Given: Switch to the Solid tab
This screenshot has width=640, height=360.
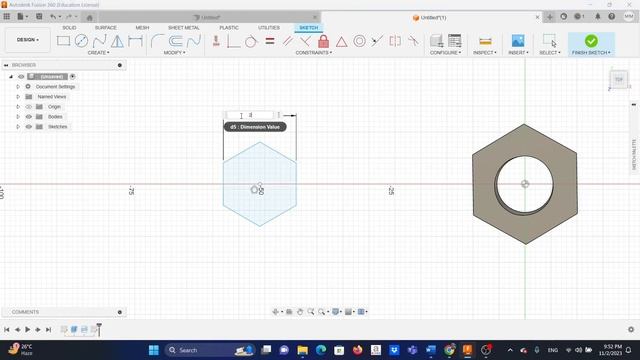Looking at the screenshot, I should 69,28.
